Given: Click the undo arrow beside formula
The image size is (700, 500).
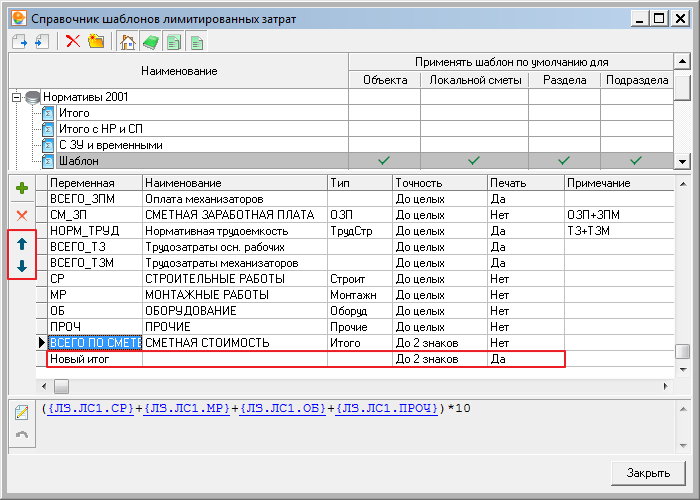Looking at the screenshot, I should tap(21, 434).
